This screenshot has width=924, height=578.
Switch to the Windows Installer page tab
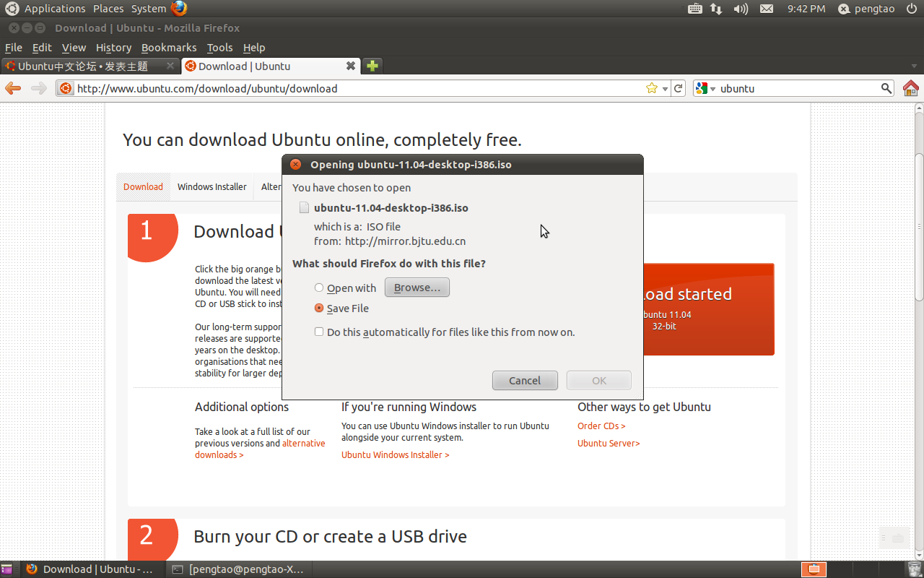coord(212,186)
